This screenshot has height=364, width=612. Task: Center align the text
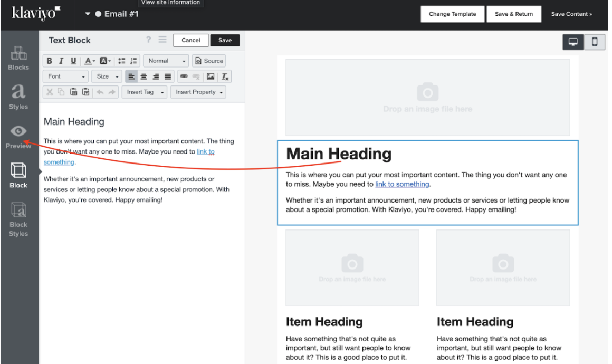(144, 76)
